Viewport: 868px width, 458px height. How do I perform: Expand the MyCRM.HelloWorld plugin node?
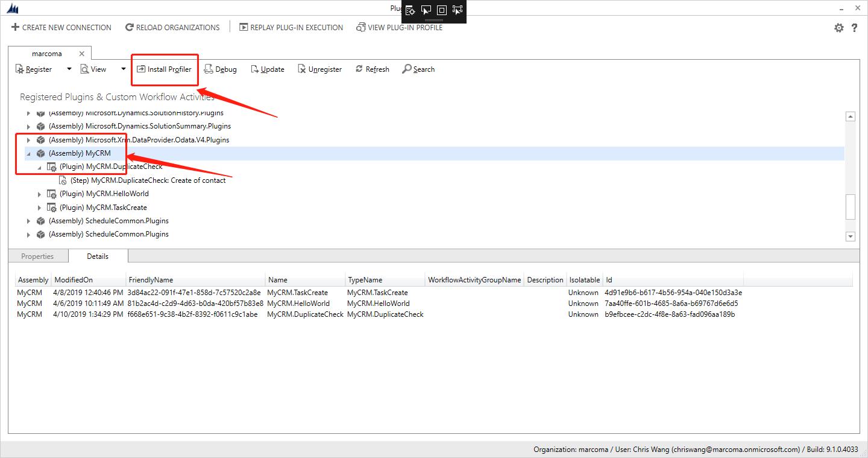39,194
